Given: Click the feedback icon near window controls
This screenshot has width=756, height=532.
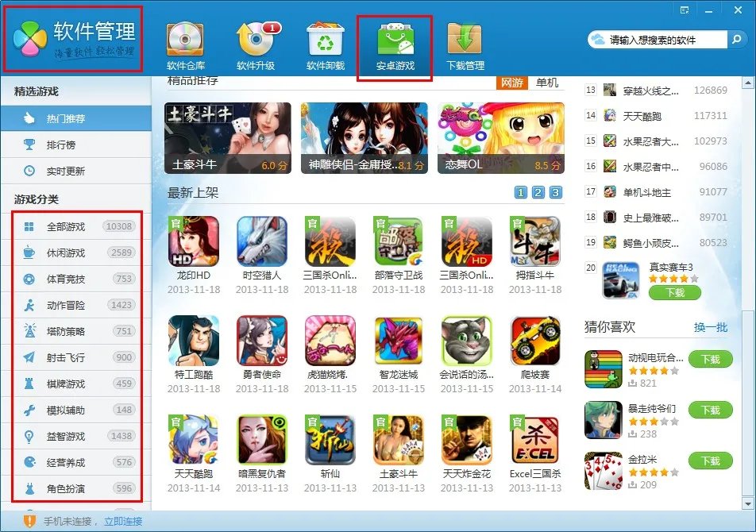Looking at the screenshot, I should click(684, 10).
